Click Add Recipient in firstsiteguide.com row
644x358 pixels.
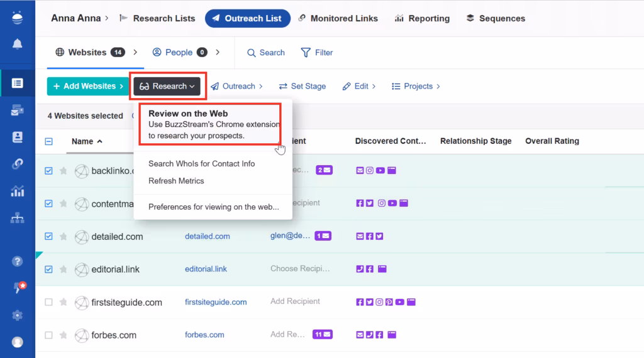click(x=295, y=301)
